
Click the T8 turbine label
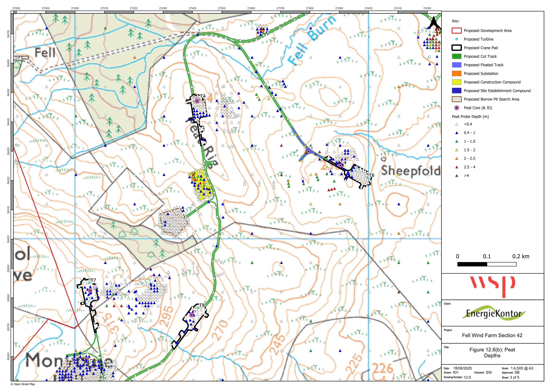202,305
